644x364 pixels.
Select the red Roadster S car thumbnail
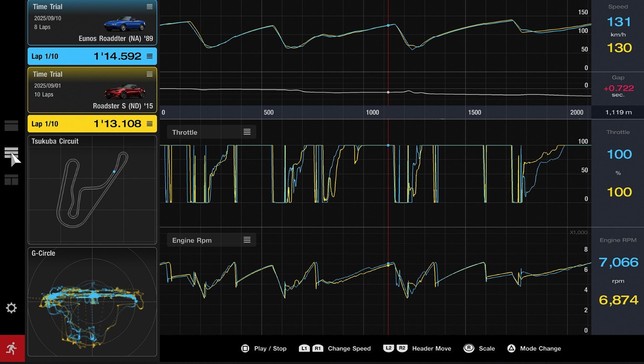[x=125, y=91]
